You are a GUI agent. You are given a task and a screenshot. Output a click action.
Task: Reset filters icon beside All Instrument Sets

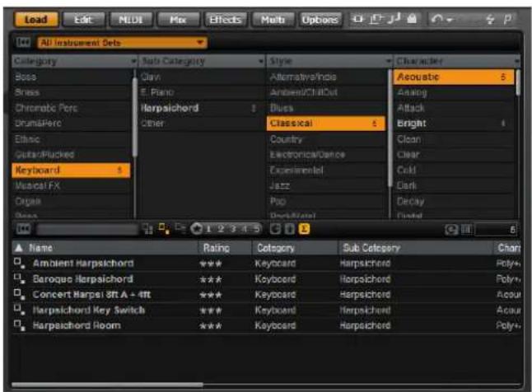pyautogui.click(x=23, y=42)
